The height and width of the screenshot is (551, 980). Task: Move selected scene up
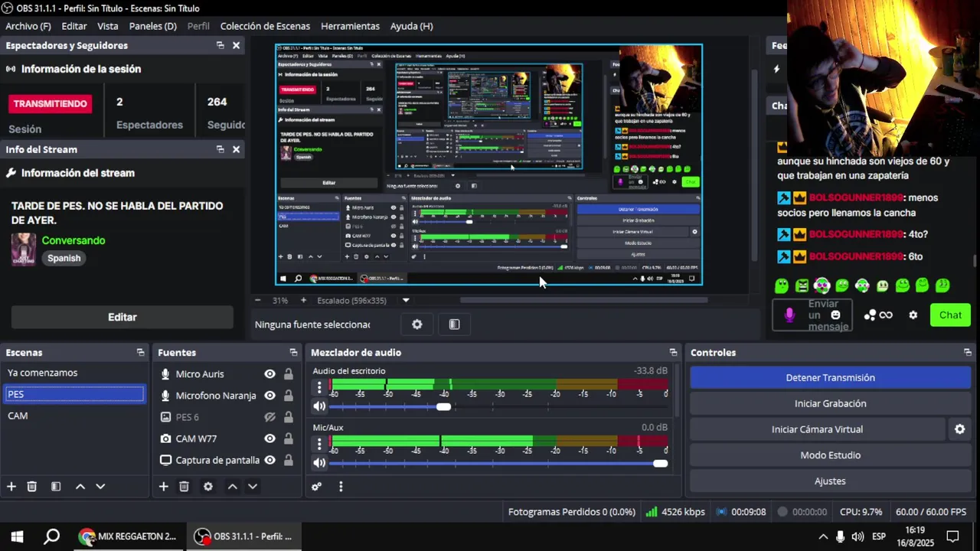(80, 486)
